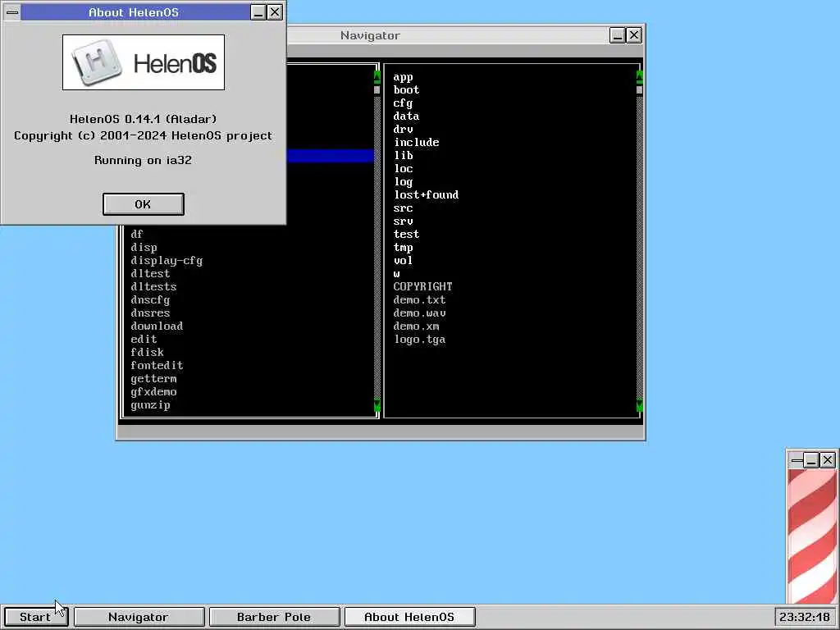Image resolution: width=840 pixels, height=630 pixels.
Task: Click right panel scroll-down arrow in Navigator
Action: tap(639, 405)
